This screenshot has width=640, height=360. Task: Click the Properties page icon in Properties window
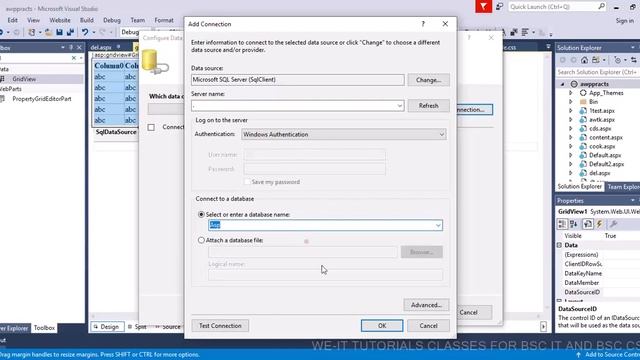point(587,224)
